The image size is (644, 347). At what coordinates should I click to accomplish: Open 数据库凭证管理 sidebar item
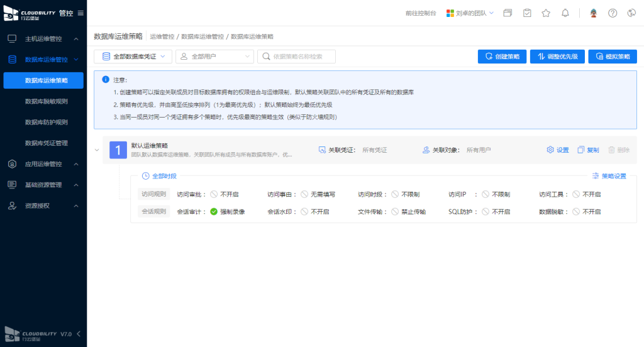[x=46, y=143]
